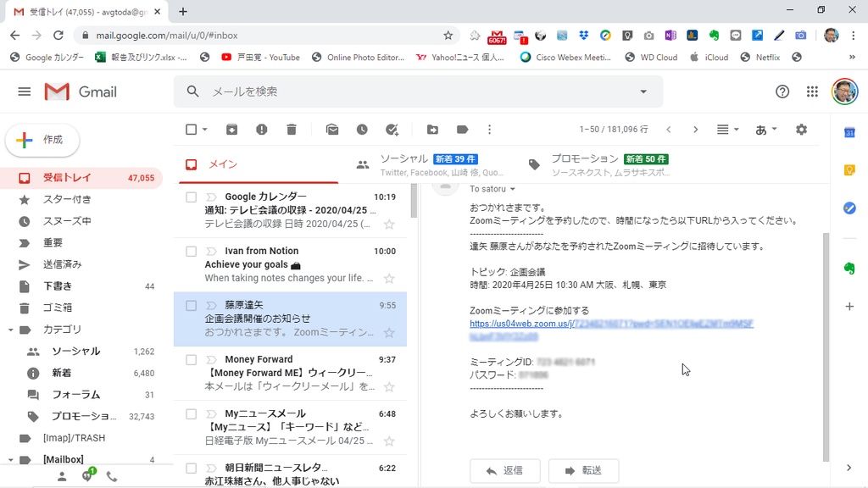Image resolution: width=868 pixels, height=488 pixels.
Task: Open the toolbar's three-dot more menu
Action: pos(489,130)
